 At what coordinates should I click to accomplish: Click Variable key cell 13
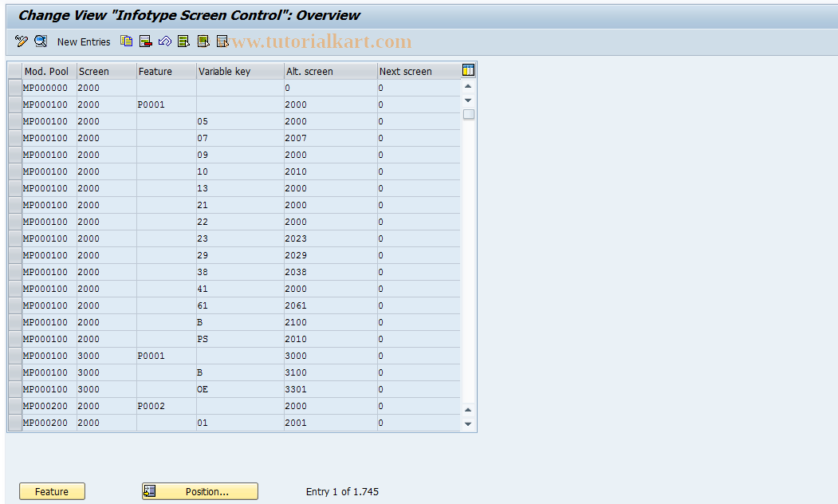coord(240,188)
